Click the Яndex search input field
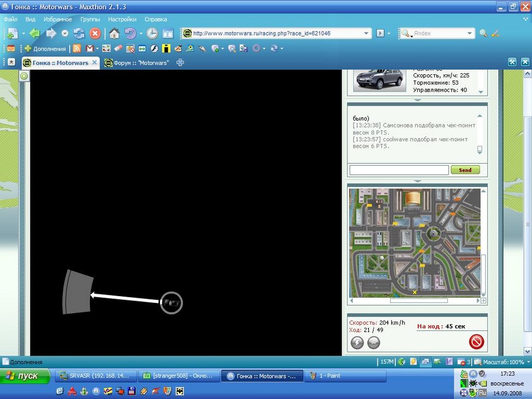Image resolution: width=532 pixels, height=399 pixels. click(x=438, y=33)
